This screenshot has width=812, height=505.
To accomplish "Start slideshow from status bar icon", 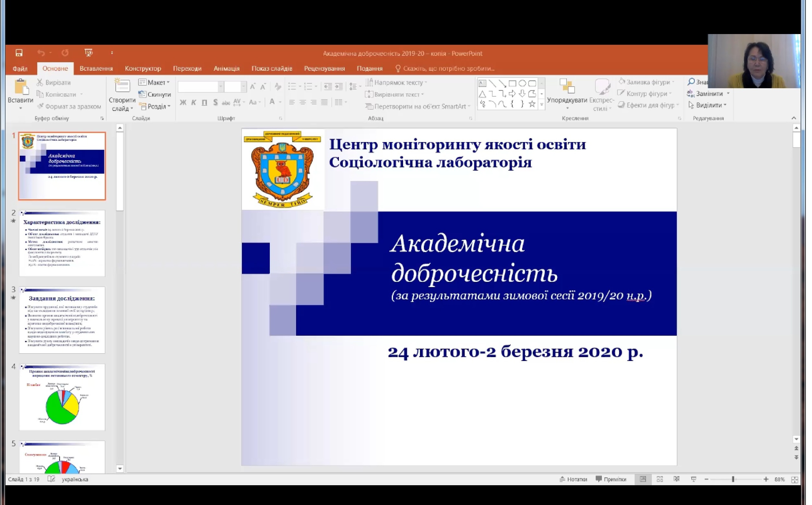I will pyautogui.click(x=693, y=479).
